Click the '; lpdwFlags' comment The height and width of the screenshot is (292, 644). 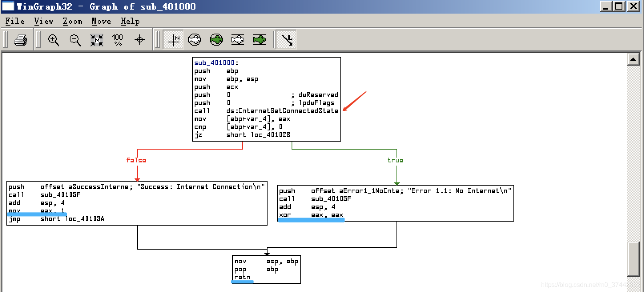(x=313, y=103)
